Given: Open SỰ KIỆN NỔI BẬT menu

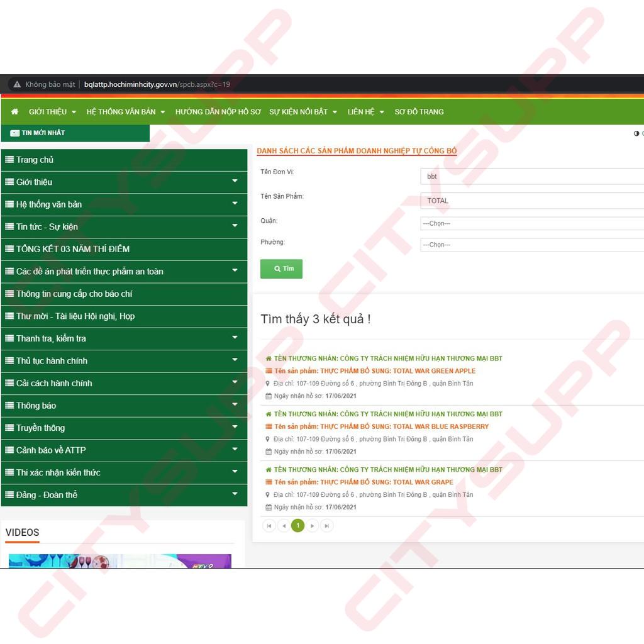Looking at the screenshot, I should (303, 112).
